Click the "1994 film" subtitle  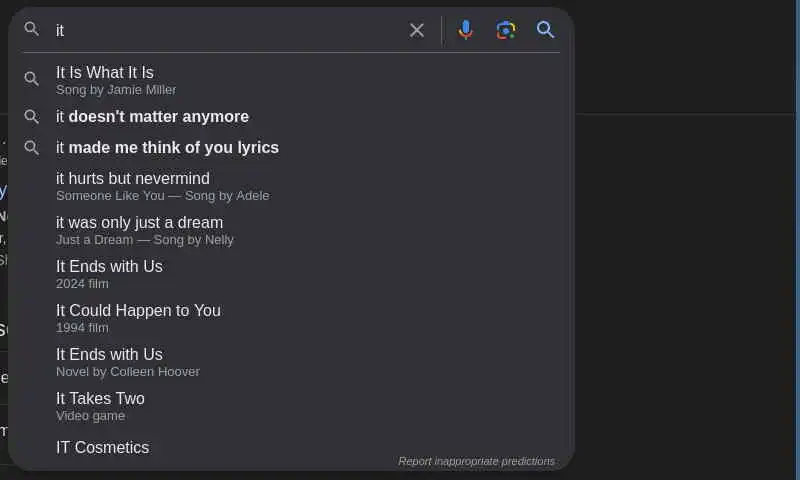[x=82, y=328]
